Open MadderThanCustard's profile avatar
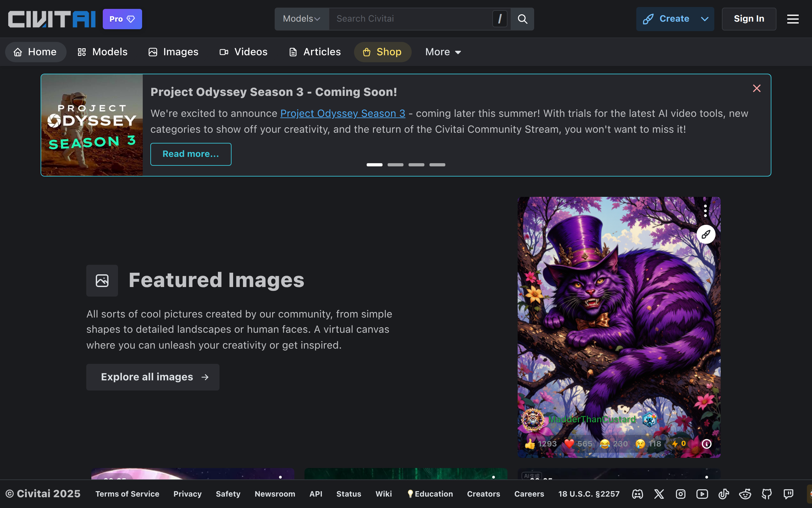 pos(533,419)
